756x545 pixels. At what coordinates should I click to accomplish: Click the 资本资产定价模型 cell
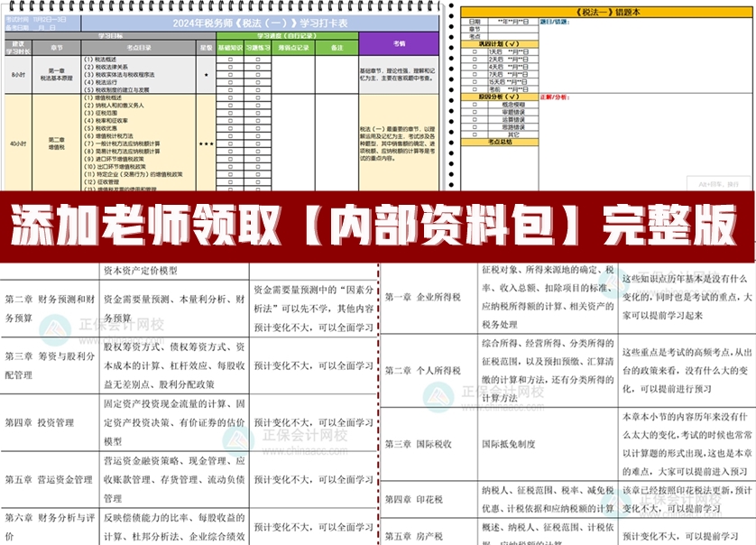click(x=174, y=271)
